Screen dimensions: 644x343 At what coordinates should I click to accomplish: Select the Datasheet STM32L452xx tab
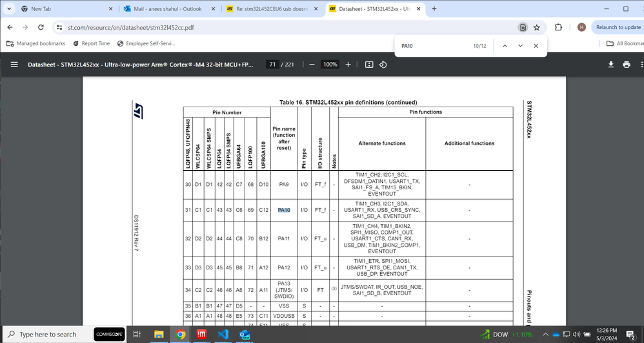coord(374,8)
